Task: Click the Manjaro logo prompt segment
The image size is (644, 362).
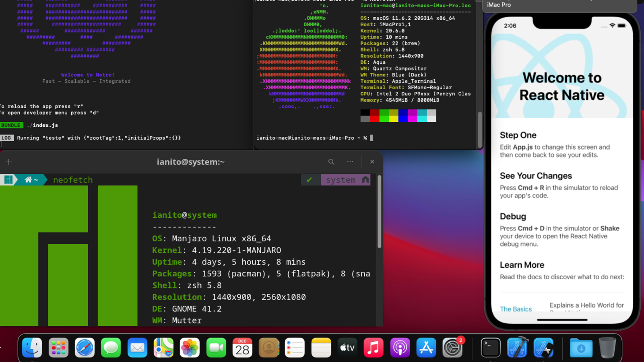Action: (8, 180)
